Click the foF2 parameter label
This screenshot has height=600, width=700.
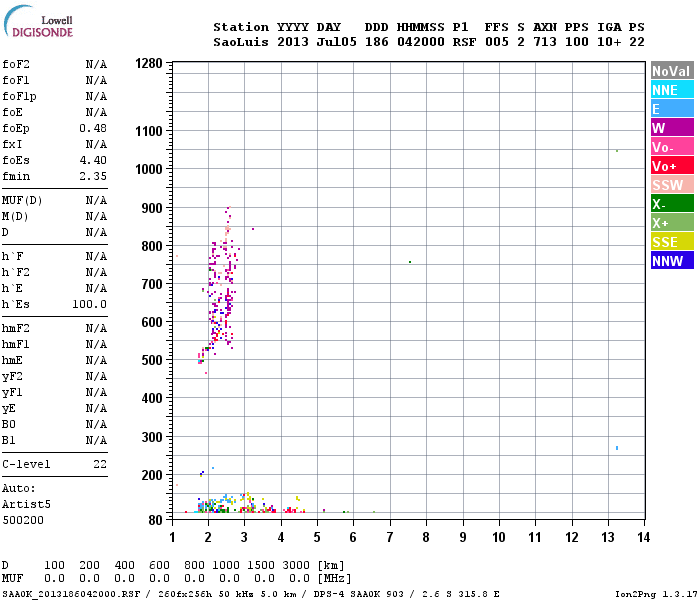(x=16, y=64)
